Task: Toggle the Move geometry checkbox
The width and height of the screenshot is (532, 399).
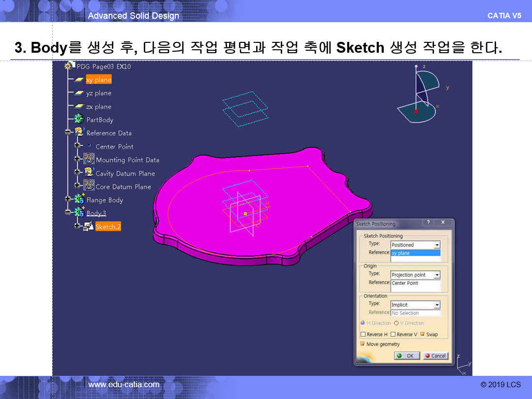Action: pos(363,344)
